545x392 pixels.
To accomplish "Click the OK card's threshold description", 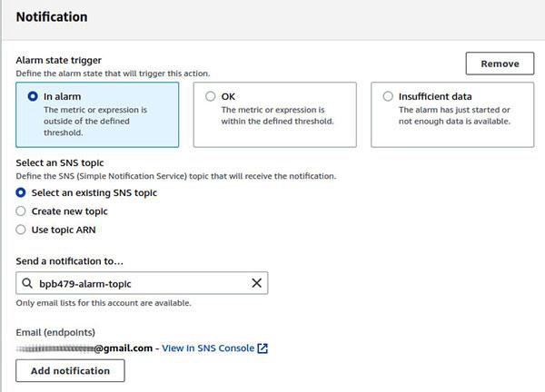I will coord(277,115).
